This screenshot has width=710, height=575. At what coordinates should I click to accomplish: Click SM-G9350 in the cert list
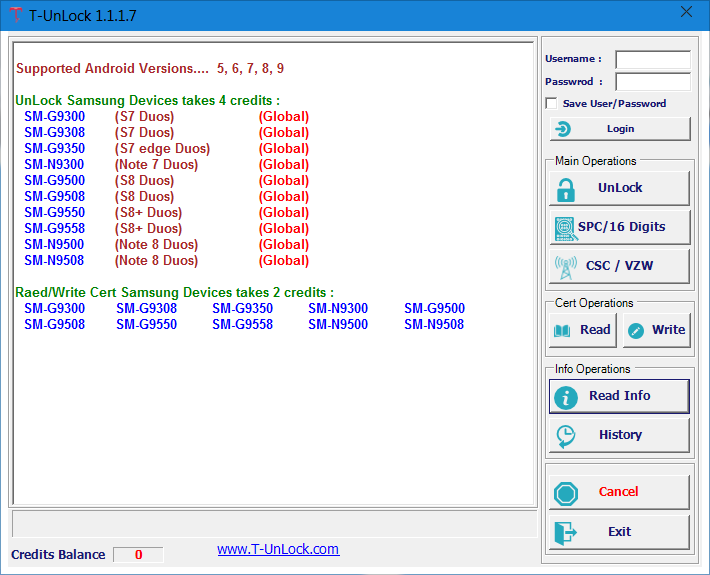[x=242, y=308]
